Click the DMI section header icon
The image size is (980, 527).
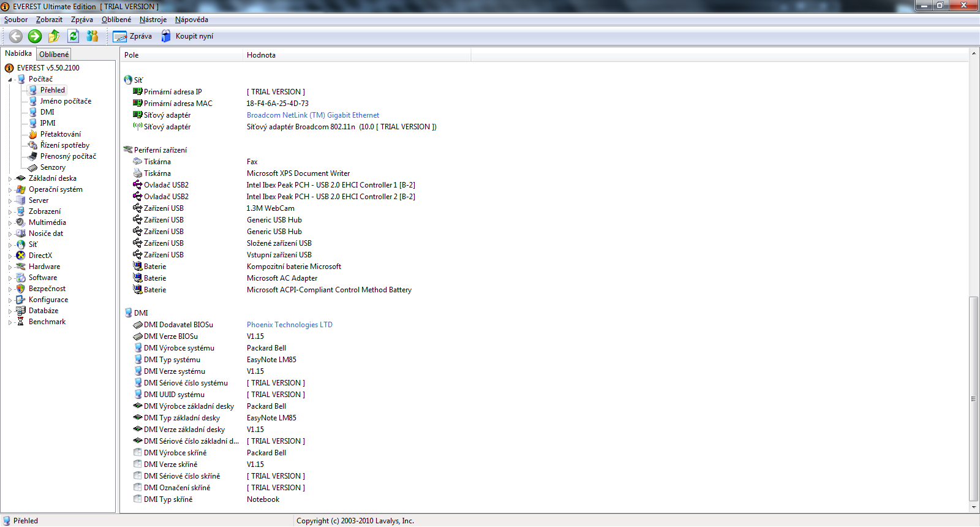click(128, 313)
